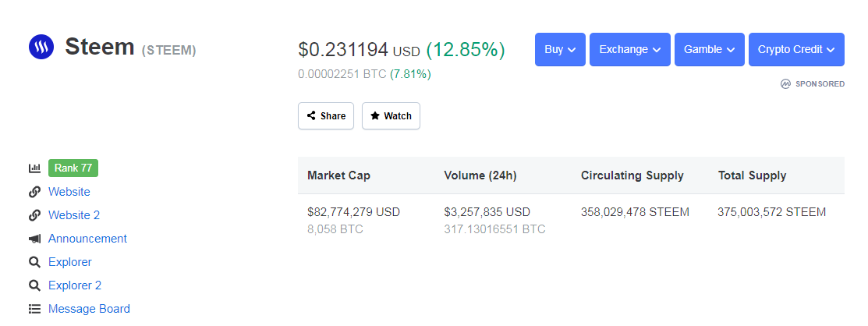Open the Explorer 2 link
The height and width of the screenshot is (326, 868).
(75, 285)
